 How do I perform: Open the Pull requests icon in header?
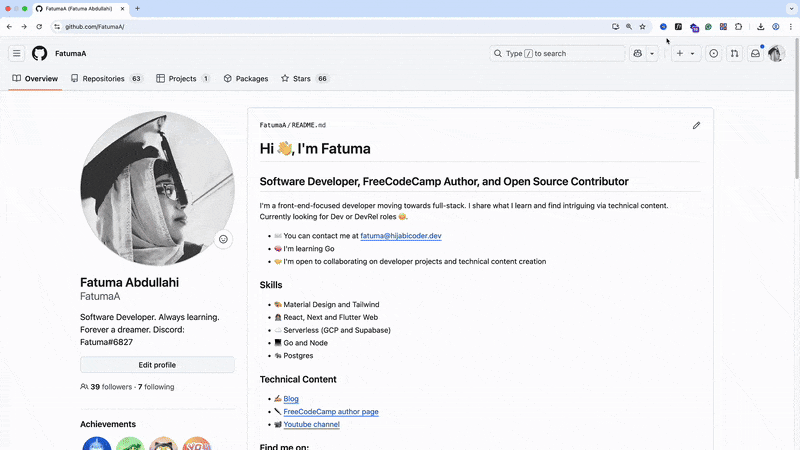pyautogui.click(x=734, y=53)
